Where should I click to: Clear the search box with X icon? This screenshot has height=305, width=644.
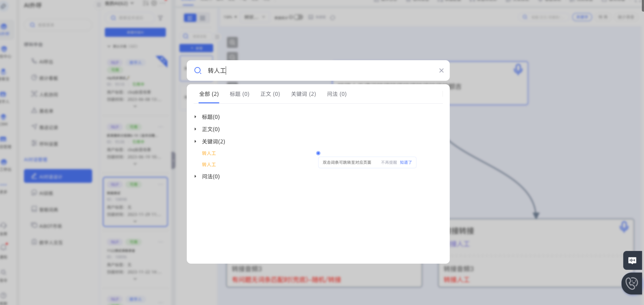(x=441, y=71)
